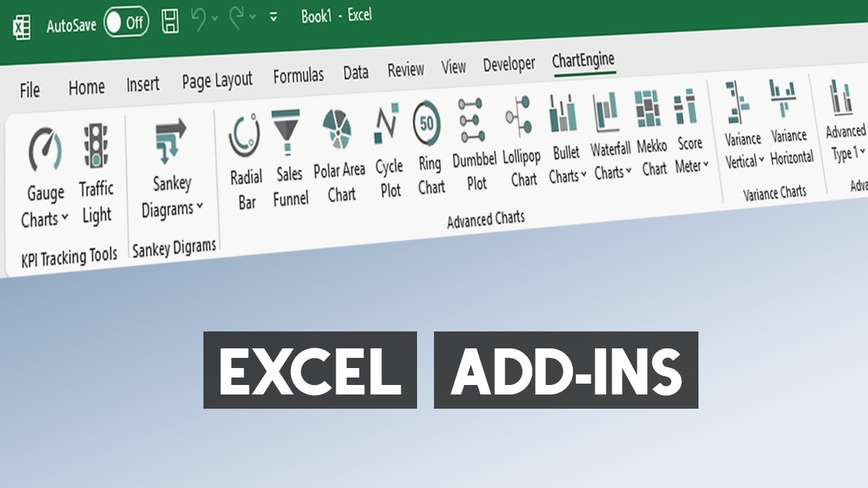Insert a Cycle Plot

[389, 152]
